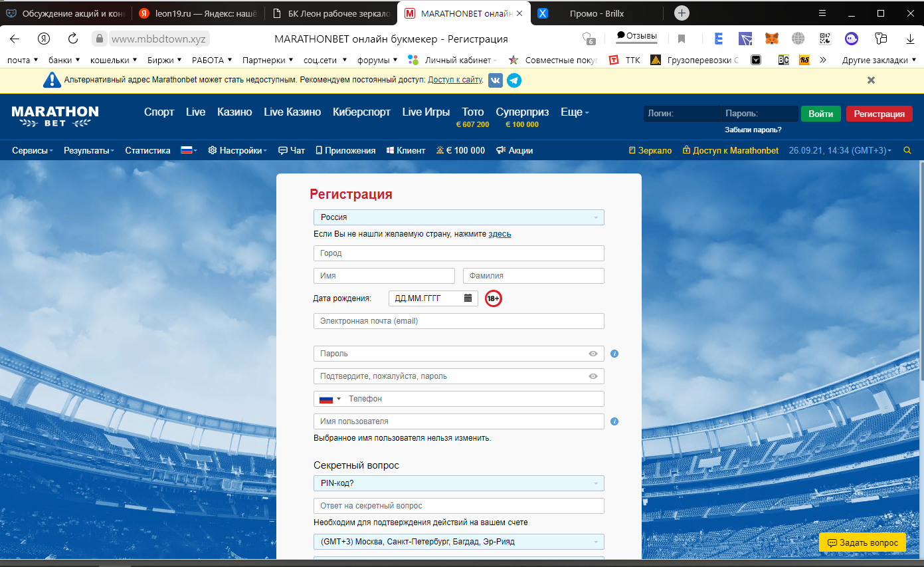Click the Marathon Bet logo
The image size is (924, 567).
pos(55,116)
